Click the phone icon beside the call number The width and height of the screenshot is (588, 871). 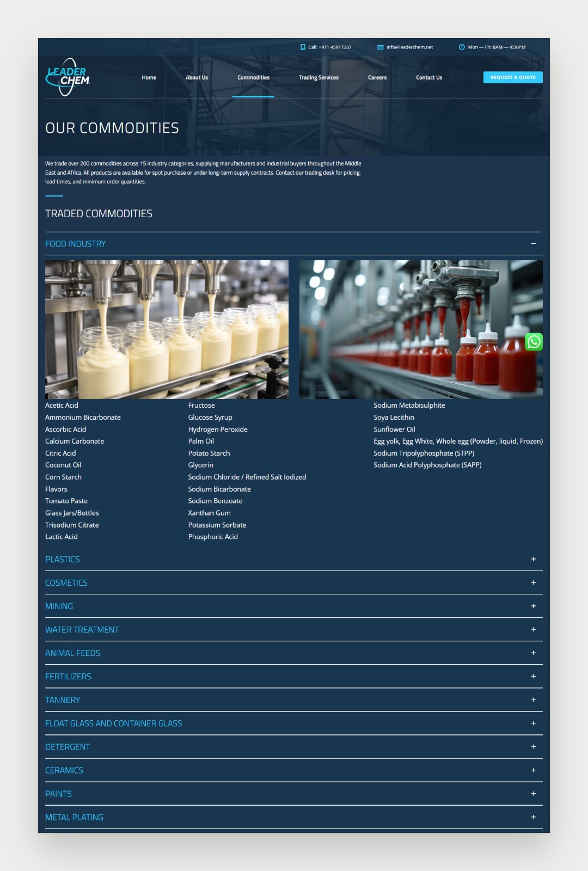303,47
